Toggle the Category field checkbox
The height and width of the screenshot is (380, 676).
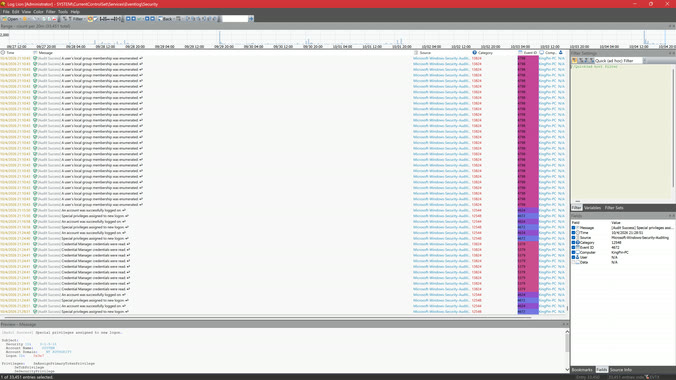(x=573, y=242)
